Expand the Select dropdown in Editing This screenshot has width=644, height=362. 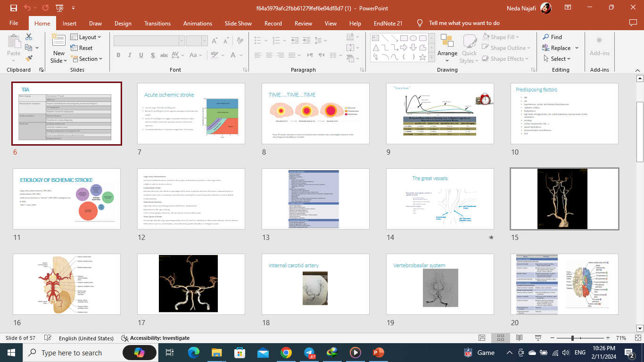(560, 59)
